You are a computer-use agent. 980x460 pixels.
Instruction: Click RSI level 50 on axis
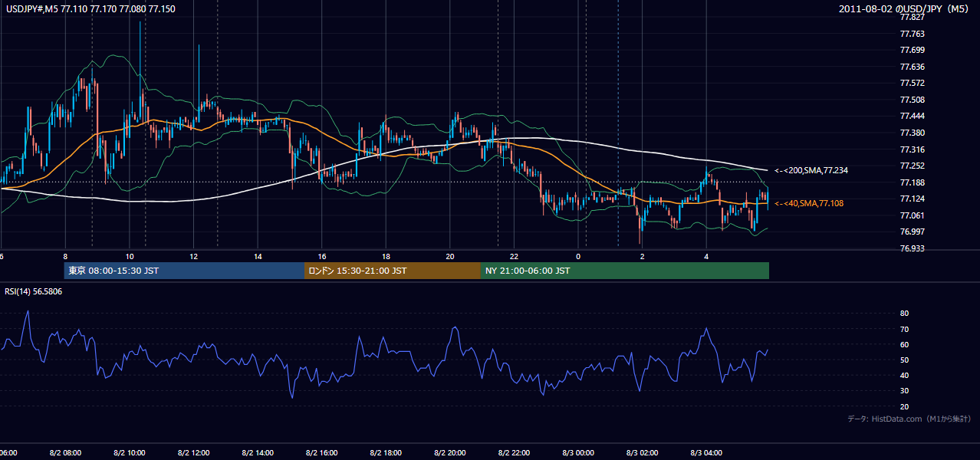coord(905,360)
